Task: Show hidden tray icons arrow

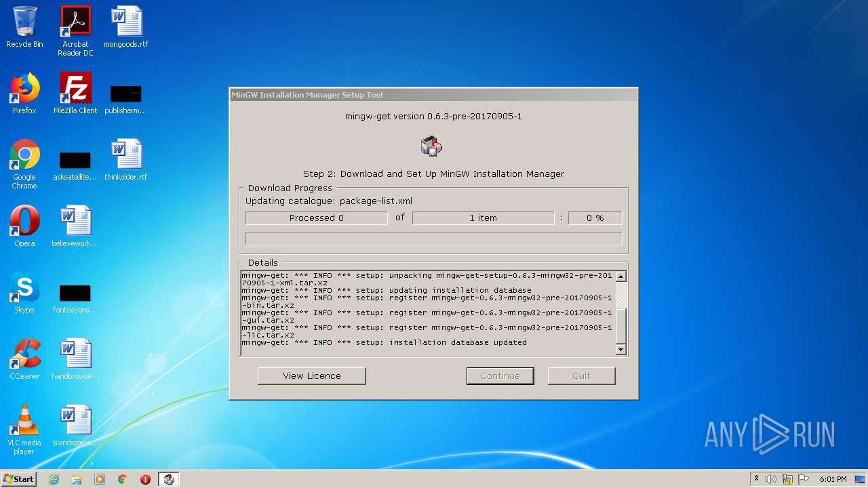Action: click(756, 479)
